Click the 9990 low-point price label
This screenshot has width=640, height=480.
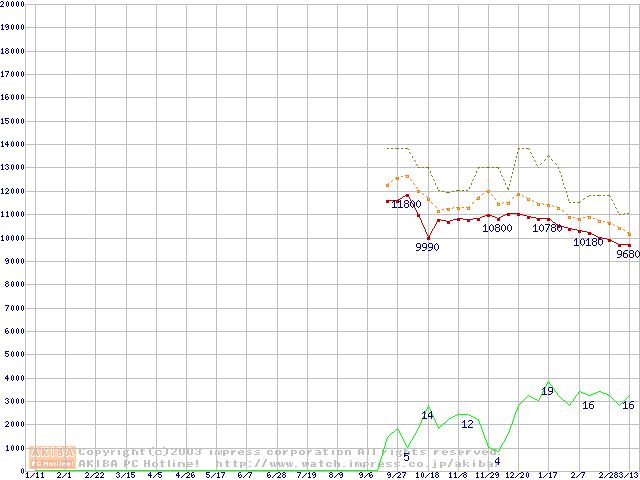pos(427,247)
